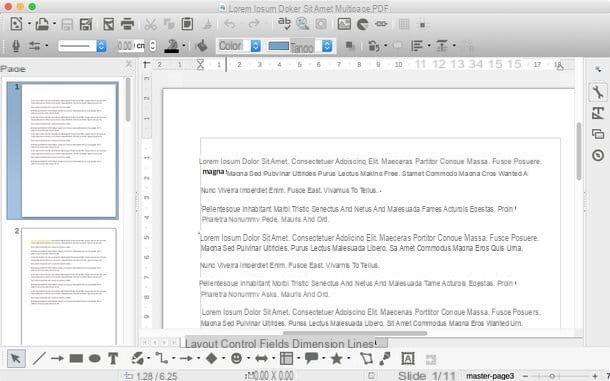
Task: Select the Callout speech bubble tool
Action: (x=312, y=358)
